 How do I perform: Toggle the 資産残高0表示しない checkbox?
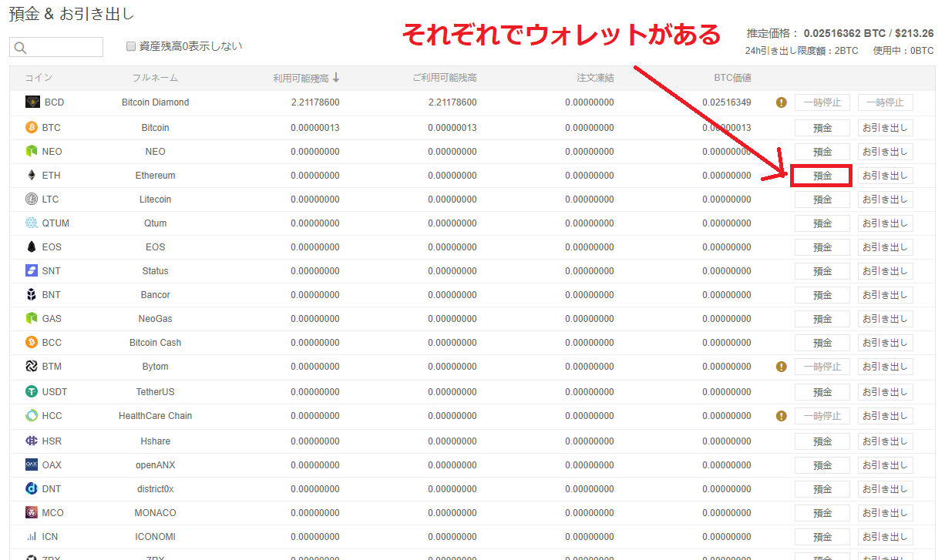tap(131, 46)
